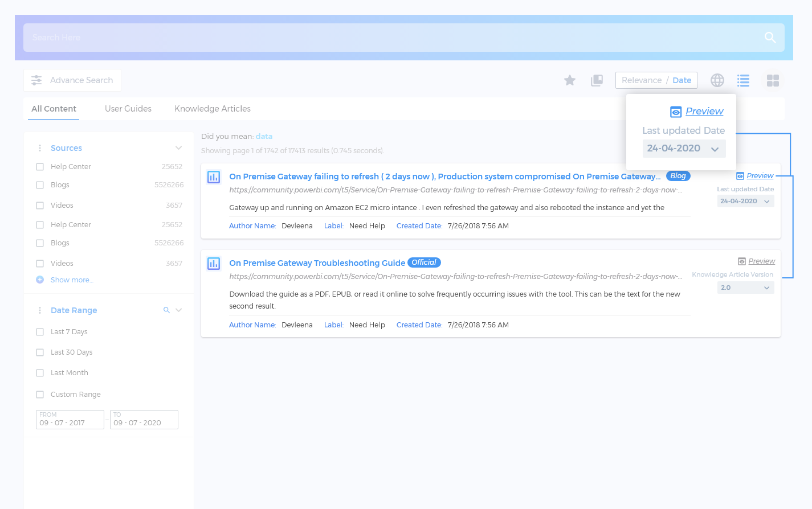Open On Premise Gateway Troubleshooting Guide link
Image resolution: width=812 pixels, height=509 pixels.
(x=317, y=263)
